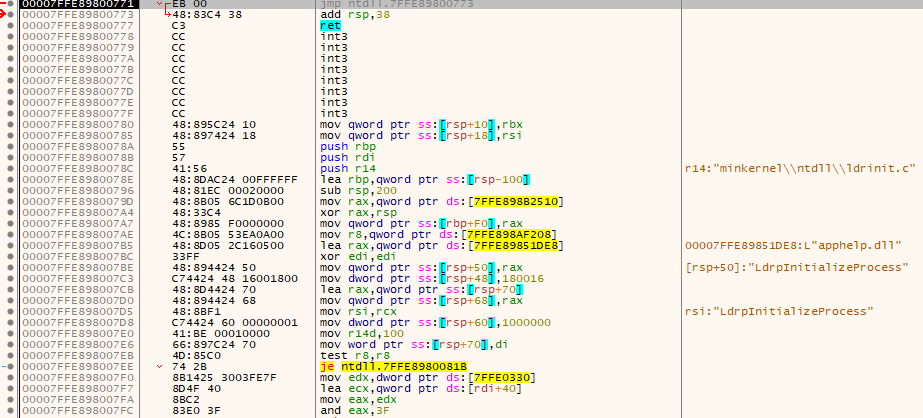Select address 00007FFE89800778

pyautogui.click(x=78, y=37)
